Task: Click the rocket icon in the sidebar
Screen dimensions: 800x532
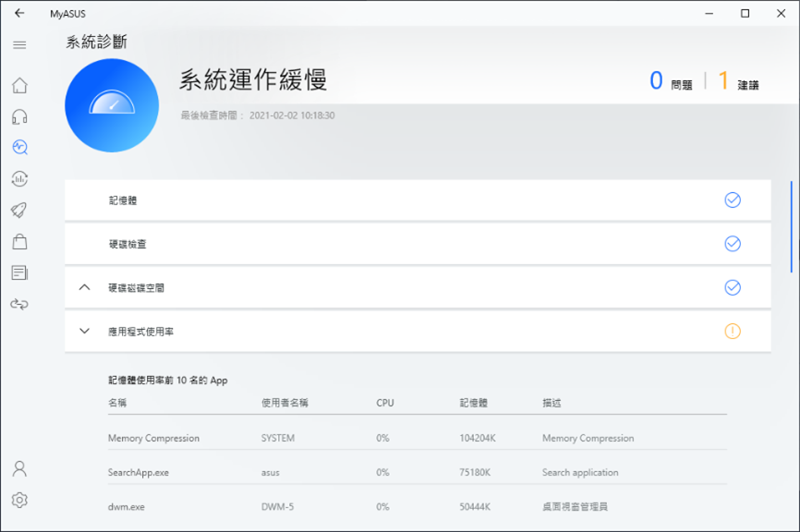Action: click(x=19, y=211)
